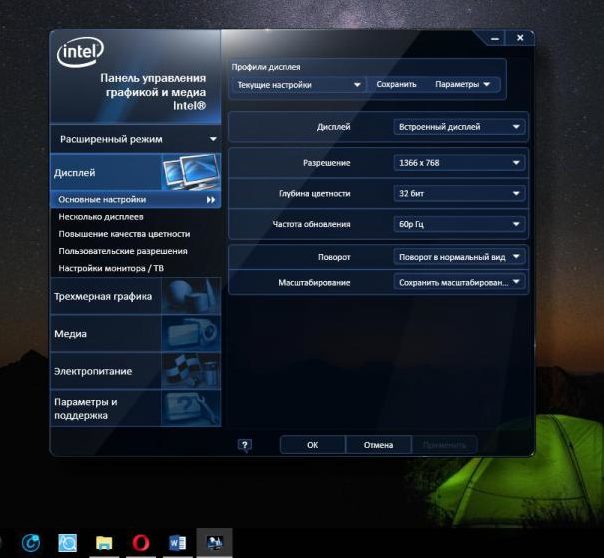Click the double-arrow next to Основные настройки

point(211,199)
